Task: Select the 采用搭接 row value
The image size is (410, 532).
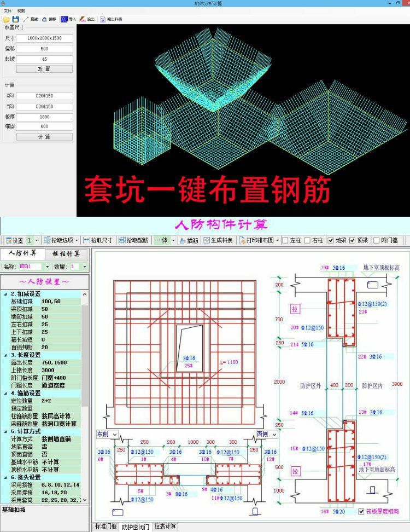Action: click(x=60, y=485)
